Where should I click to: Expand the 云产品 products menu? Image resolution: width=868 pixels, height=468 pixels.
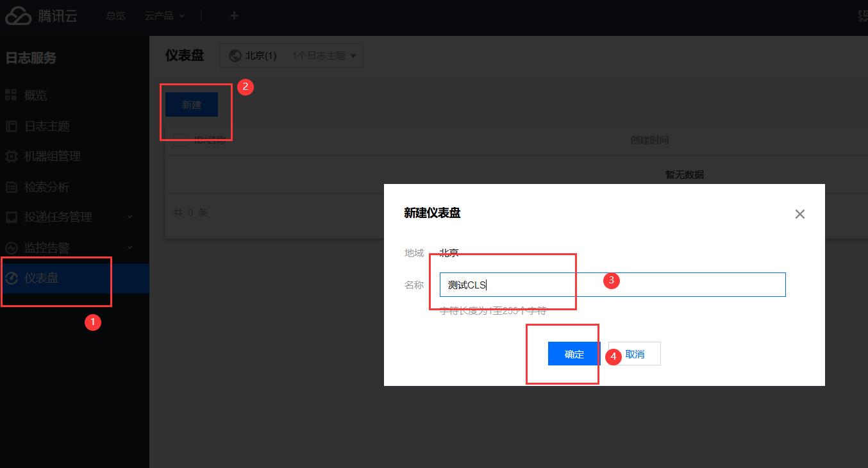[x=165, y=16]
